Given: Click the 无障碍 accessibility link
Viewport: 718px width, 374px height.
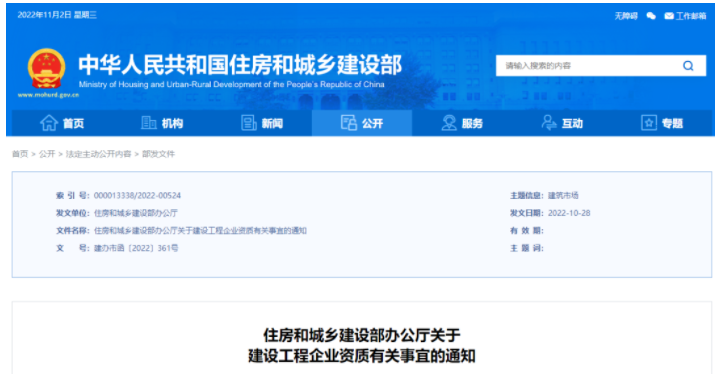Looking at the screenshot, I should 626,16.
